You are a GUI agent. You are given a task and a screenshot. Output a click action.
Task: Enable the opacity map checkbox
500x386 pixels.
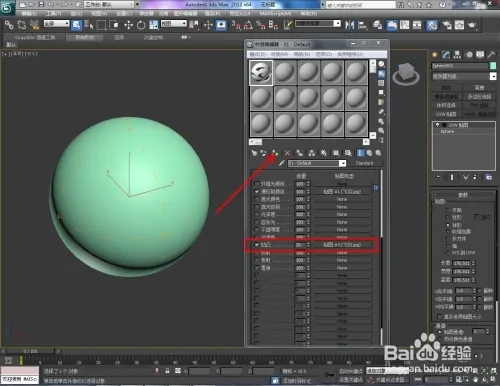pyautogui.click(x=256, y=230)
